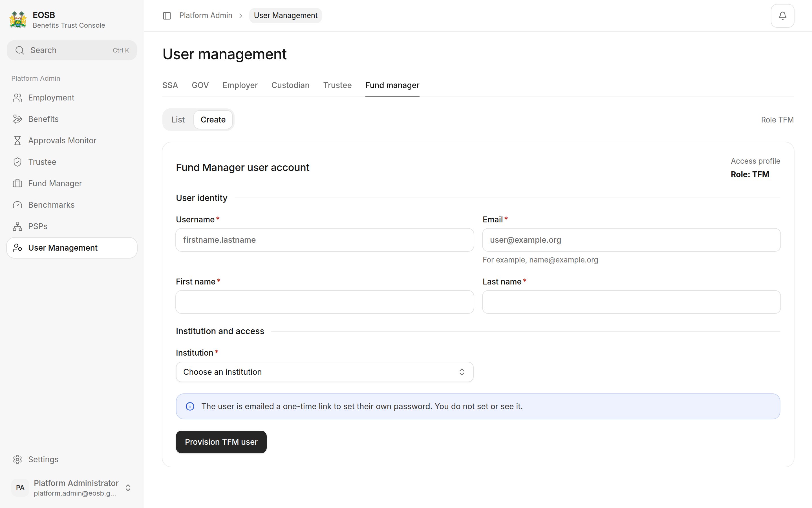Viewport: 812px width, 508px height.
Task: Switch to the GOV tab
Action: coord(200,85)
